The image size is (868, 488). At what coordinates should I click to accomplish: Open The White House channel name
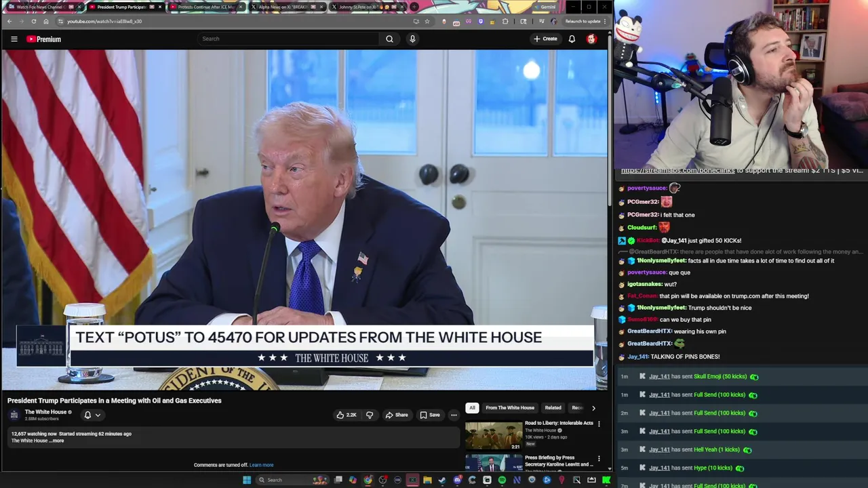point(45,412)
